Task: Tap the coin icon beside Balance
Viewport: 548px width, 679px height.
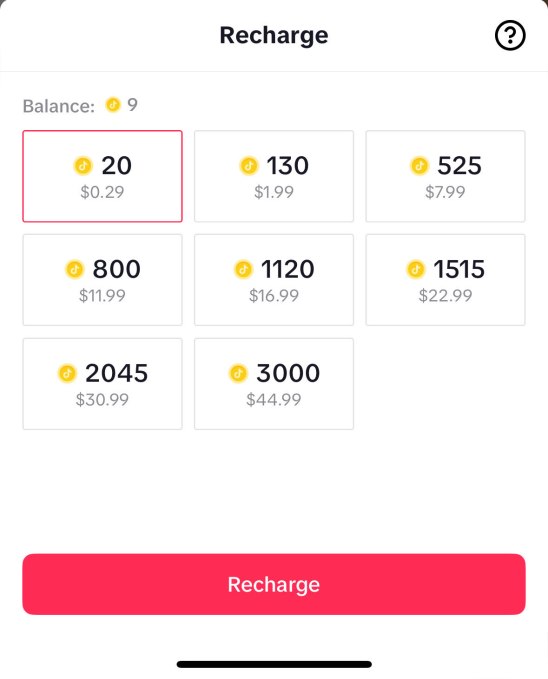Action: click(113, 104)
